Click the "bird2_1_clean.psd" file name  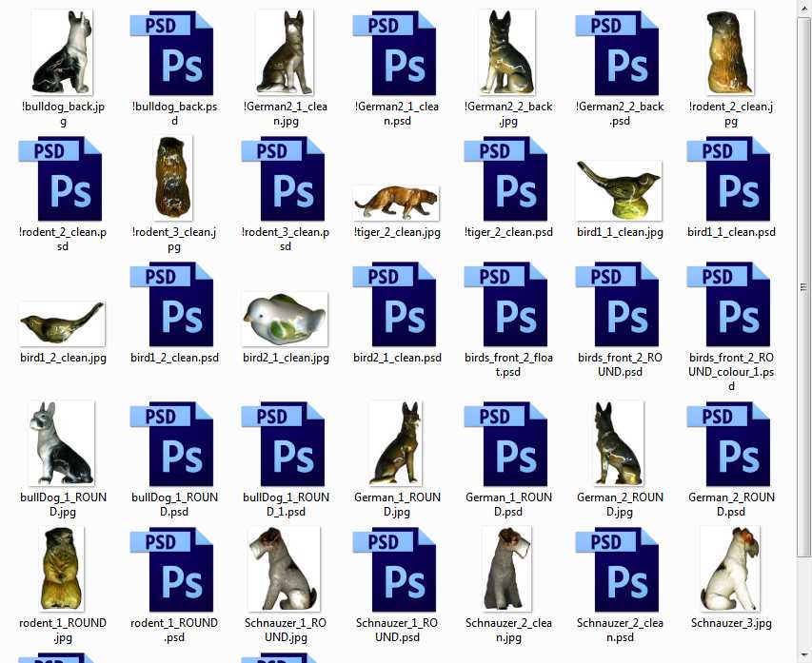pyautogui.click(x=397, y=358)
